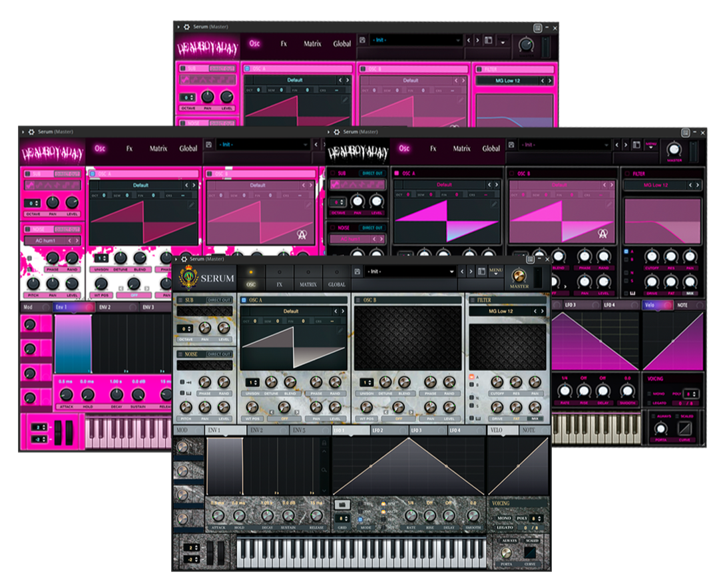Viewport: 719px width, 588px height.
Task: Toggle OSC A enable in the black-pink Serum window
Action: click(x=397, y=173)
